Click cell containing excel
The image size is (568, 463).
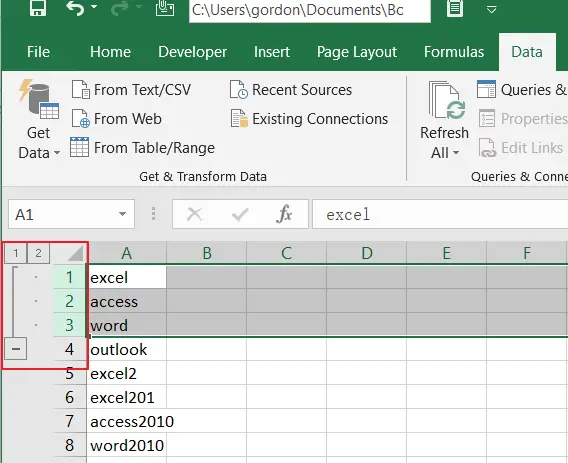pyautogui.click(x=127, y=278)
